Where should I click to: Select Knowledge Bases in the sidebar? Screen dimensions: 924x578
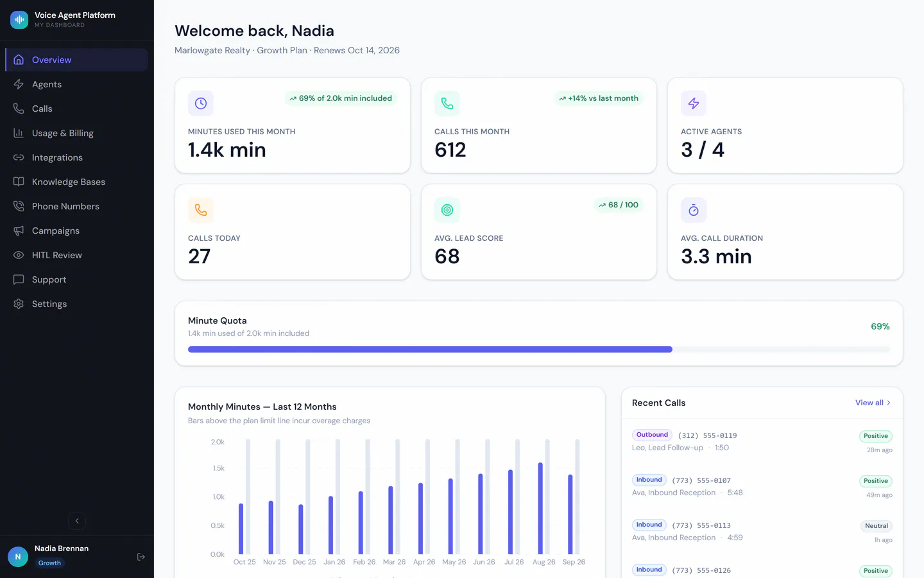[x=77, y=182]
